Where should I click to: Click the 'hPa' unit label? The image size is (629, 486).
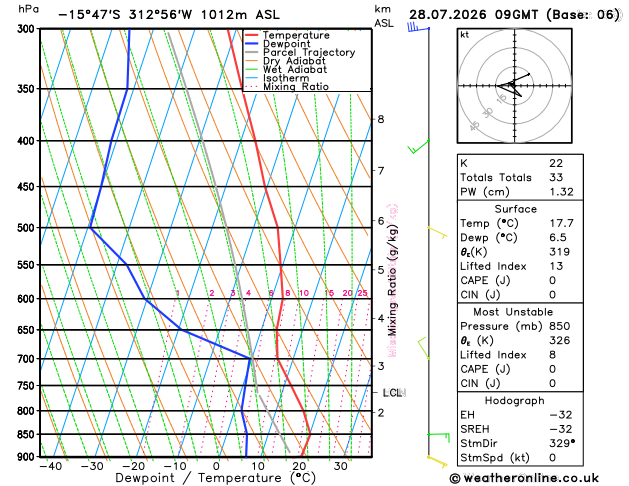(28, 8)
